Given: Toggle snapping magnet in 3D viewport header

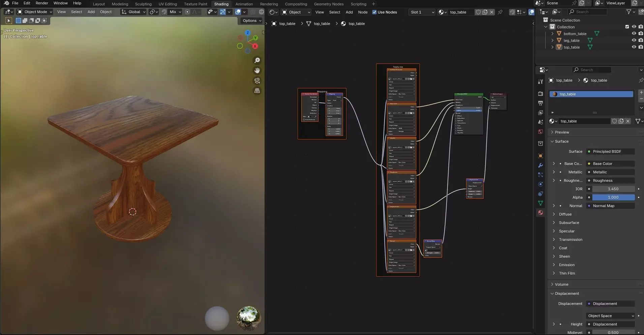Looking at the screenshot, I should 164,12.
